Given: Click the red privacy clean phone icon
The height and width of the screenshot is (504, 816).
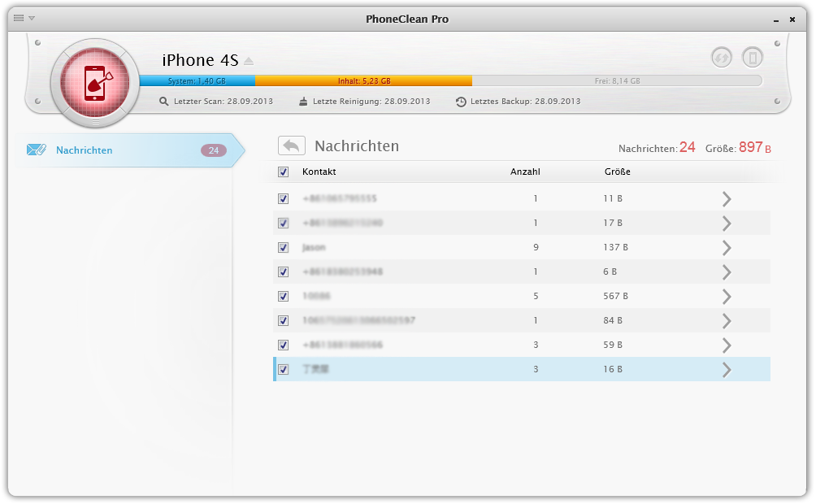Looking at the screenshot, I should pos(95,83).
